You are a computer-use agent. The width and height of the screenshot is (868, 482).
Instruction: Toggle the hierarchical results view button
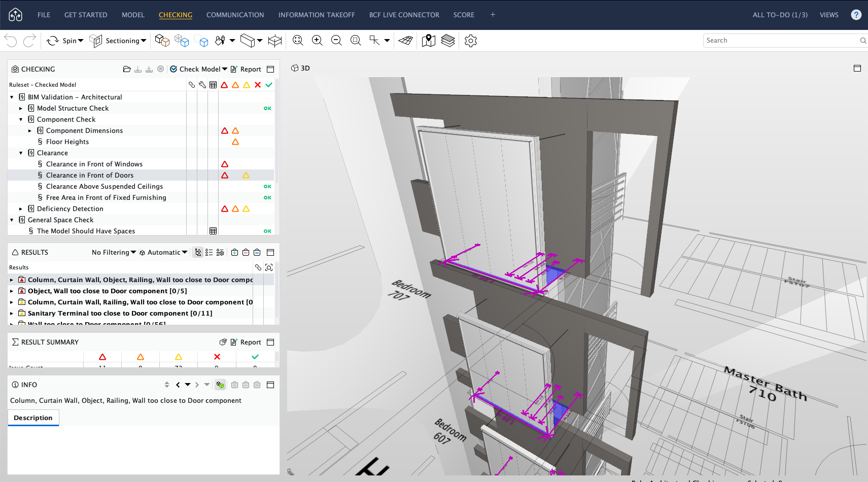coord(198,252)
